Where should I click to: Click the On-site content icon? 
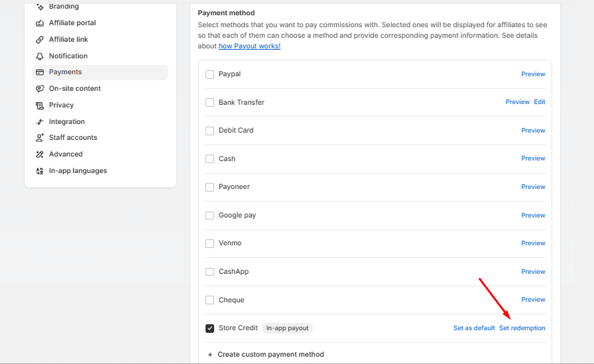coord(40,89)
